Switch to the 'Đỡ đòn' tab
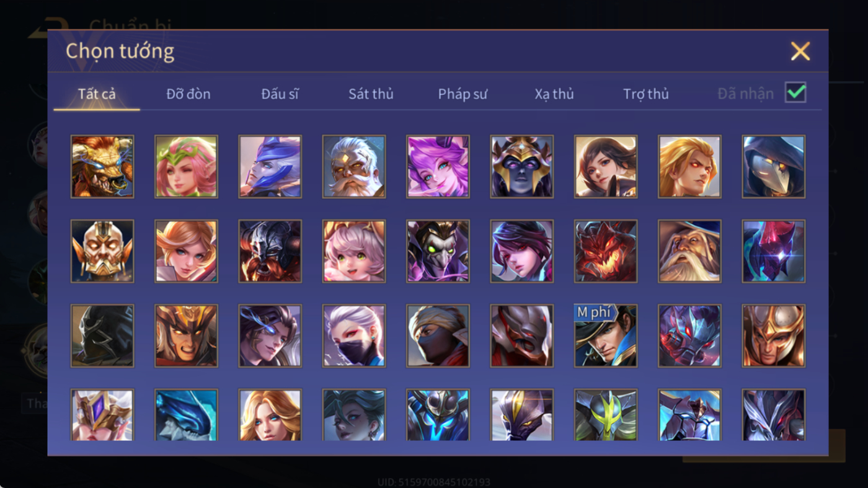 tap(188, 94)
